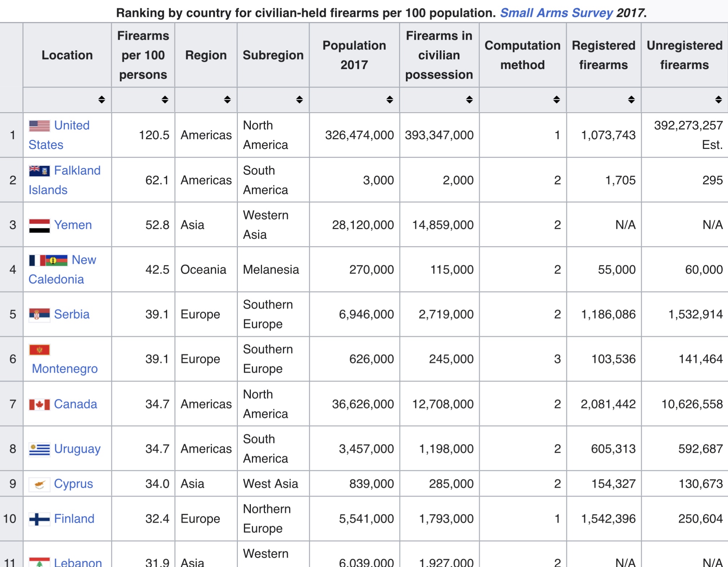This screenshot has height=567, width=728.
Task: Open the Falkland Islands link
Action: pyautogui.click(x=64, y=180)
